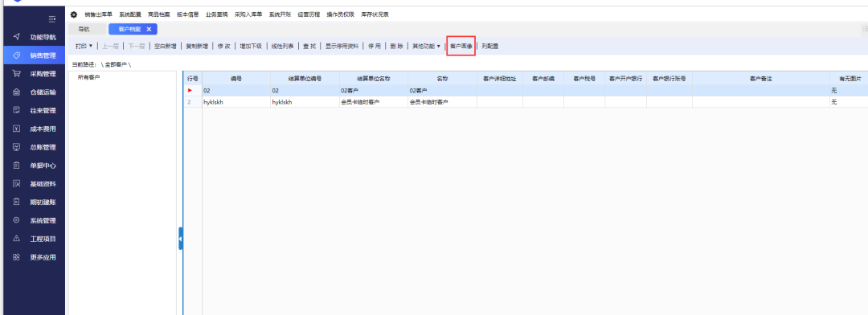Open 系统管理 in the sidebar
Viewport: 868px width, 315px height.
pos(43,220)
